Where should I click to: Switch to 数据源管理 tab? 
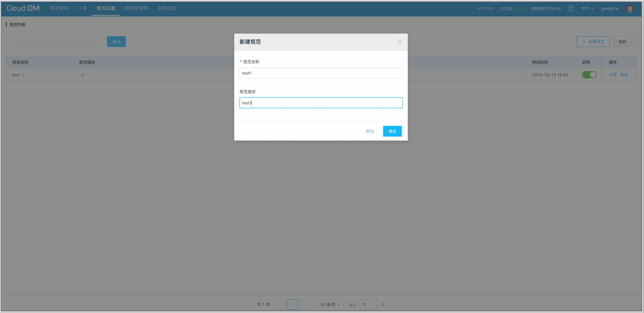[x=136, y=8]
